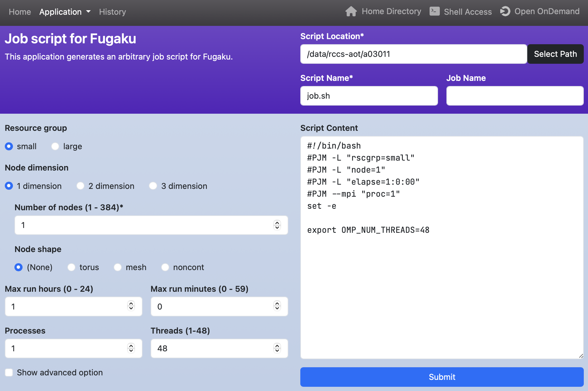Click the Script Name input field
The width and height of the screenshot is (588, 391).
(x=369, y=96)
